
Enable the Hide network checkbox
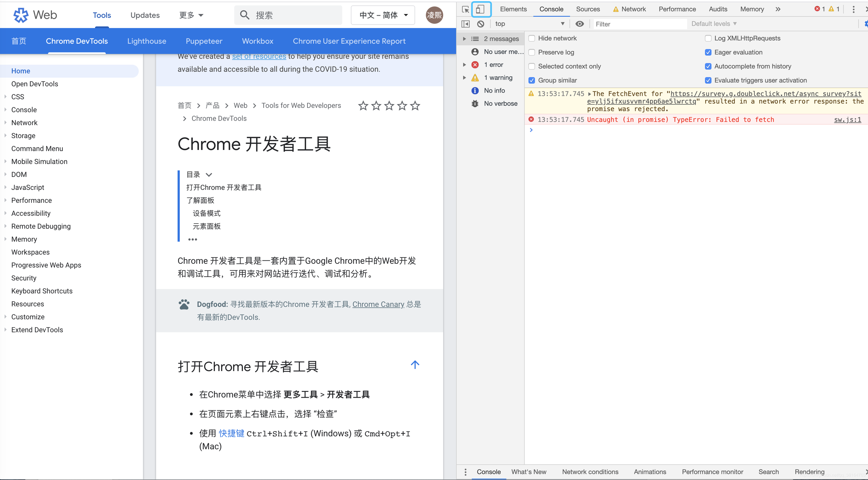[x=532, y=38]
